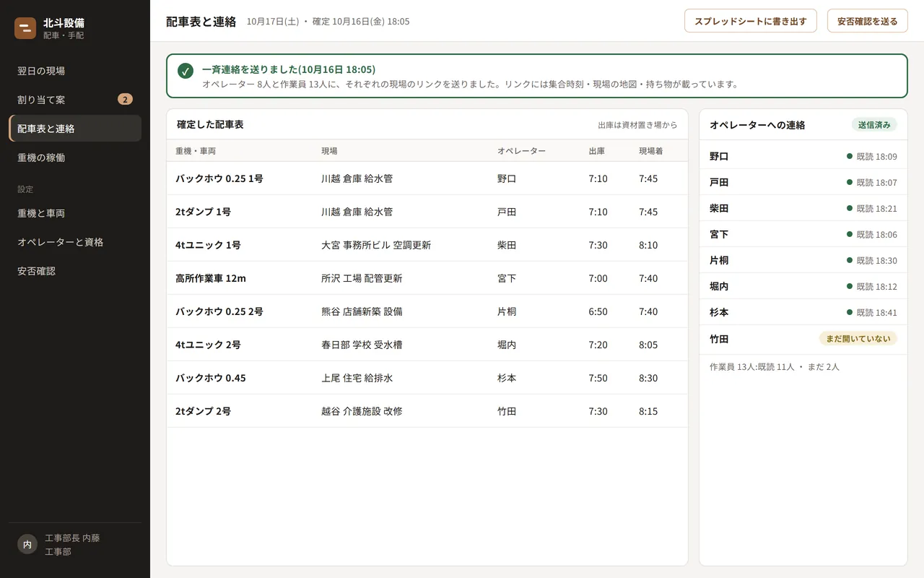The image size is (924, 578).
Task: Click 既読 18:07 status for 戸田
Action: pos(872,182)
